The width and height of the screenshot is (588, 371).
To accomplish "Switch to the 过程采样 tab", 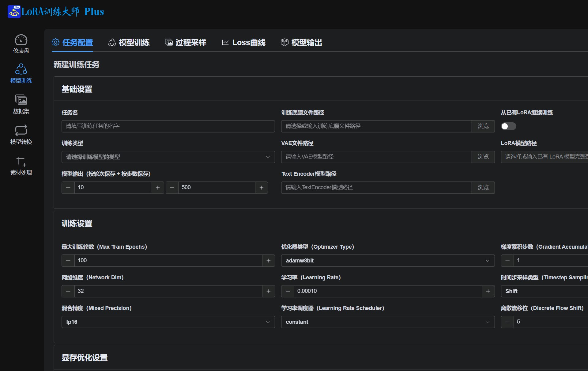I will click(x=186, y=42).
